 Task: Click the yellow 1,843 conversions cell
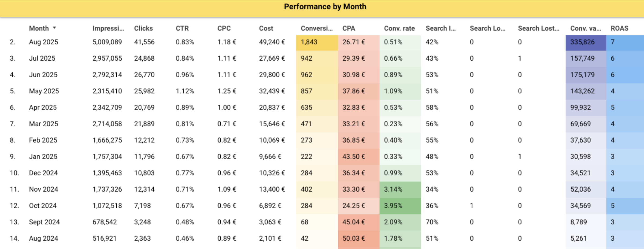309,42
